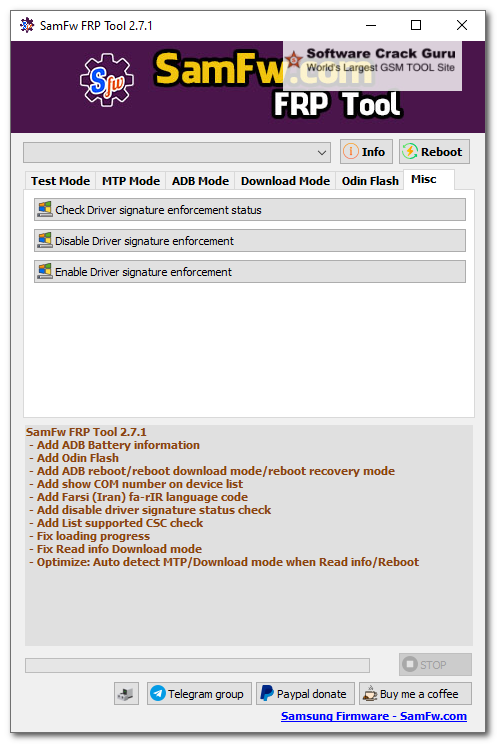Open the Telegram group button
The image size is (497, 744).
pyautogui.click(x=199, y=694)
